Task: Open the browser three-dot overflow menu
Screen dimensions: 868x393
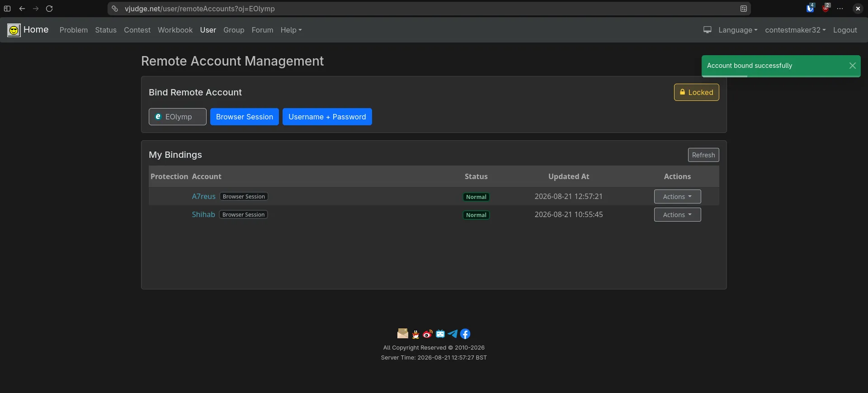Action: click(x=840, y=9)
